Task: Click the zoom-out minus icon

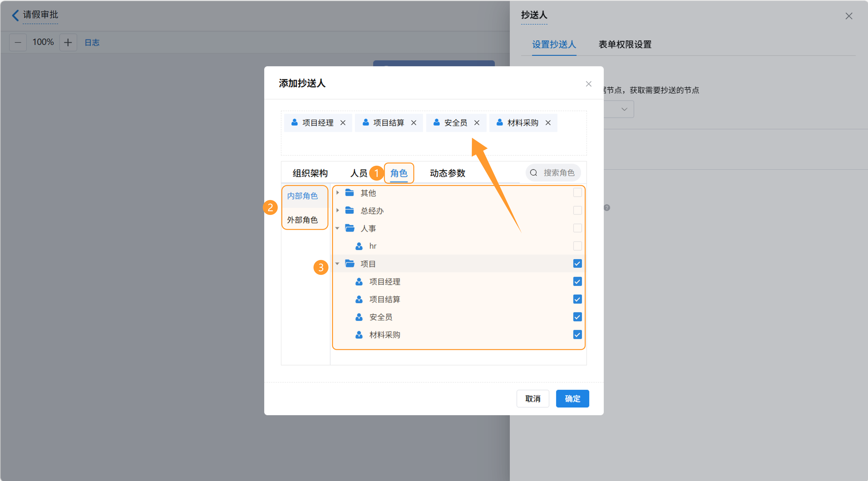Action: click(18, 42)
